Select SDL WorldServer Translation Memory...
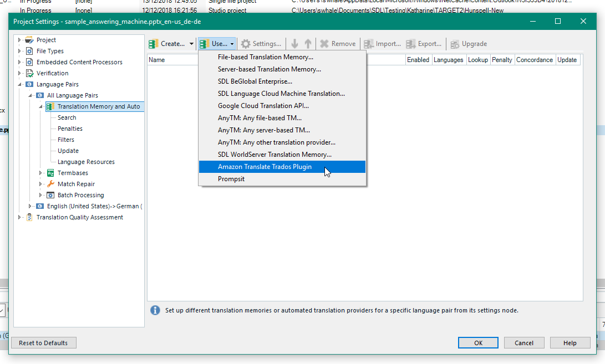The image size is (605, 364). (282, 155)
